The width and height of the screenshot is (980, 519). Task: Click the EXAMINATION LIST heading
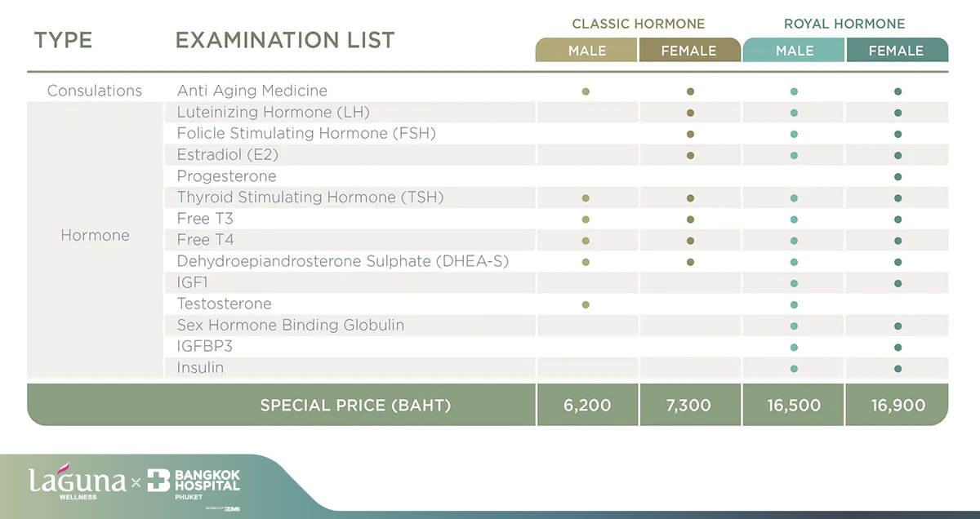(285, 40)
